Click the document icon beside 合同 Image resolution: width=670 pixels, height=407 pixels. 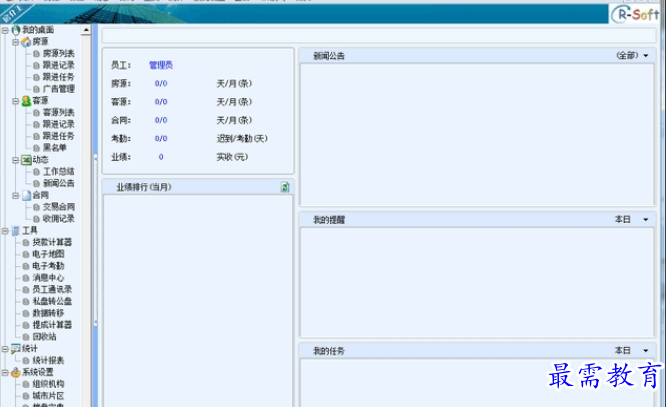[26, 195]
